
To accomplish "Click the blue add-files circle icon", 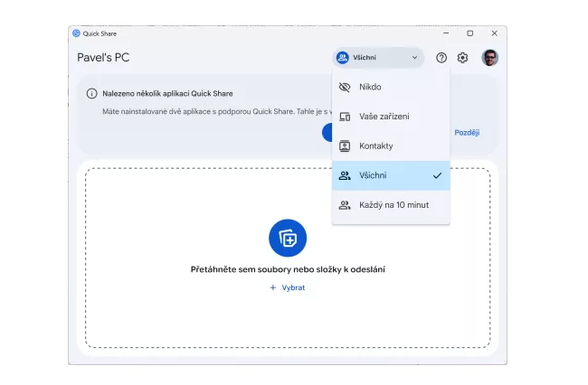I will (x=288, y=238).
